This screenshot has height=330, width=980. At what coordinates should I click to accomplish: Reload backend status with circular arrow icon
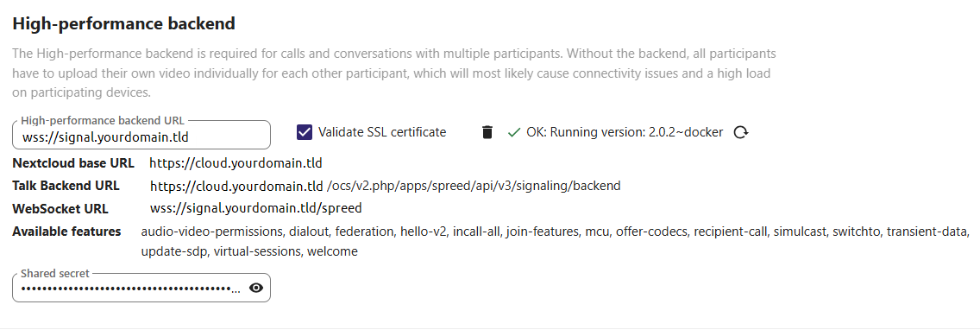[x=741, y=132]
